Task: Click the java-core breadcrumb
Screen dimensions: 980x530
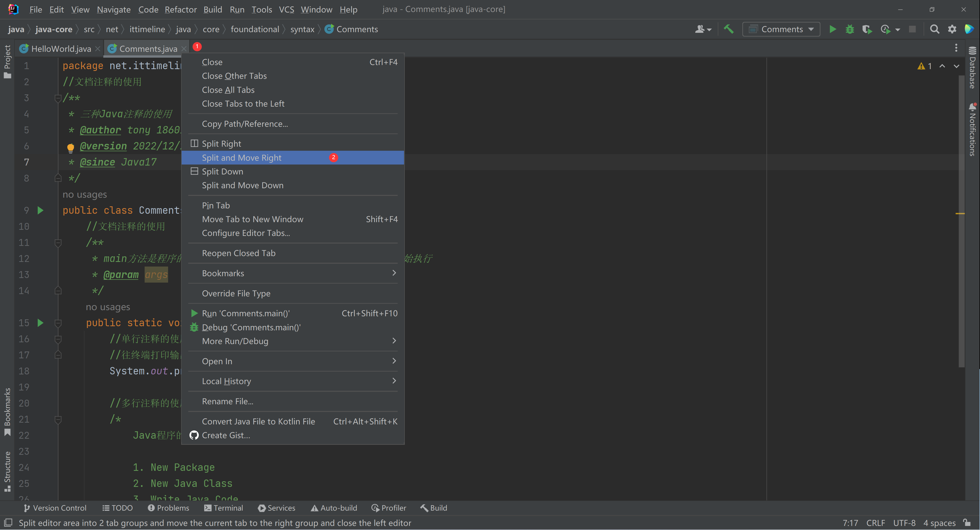Action: pos(54,29)
